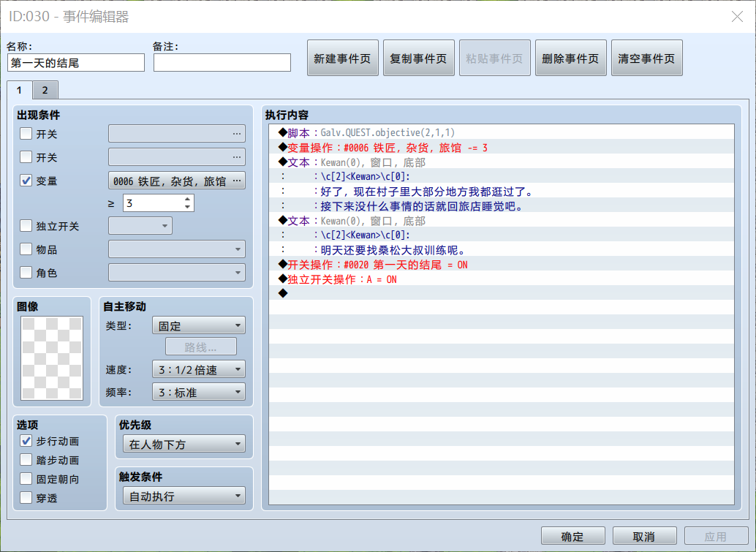756x552 pixels.
Task: Click the 删除事件页 button
Action: click(570, 58)
